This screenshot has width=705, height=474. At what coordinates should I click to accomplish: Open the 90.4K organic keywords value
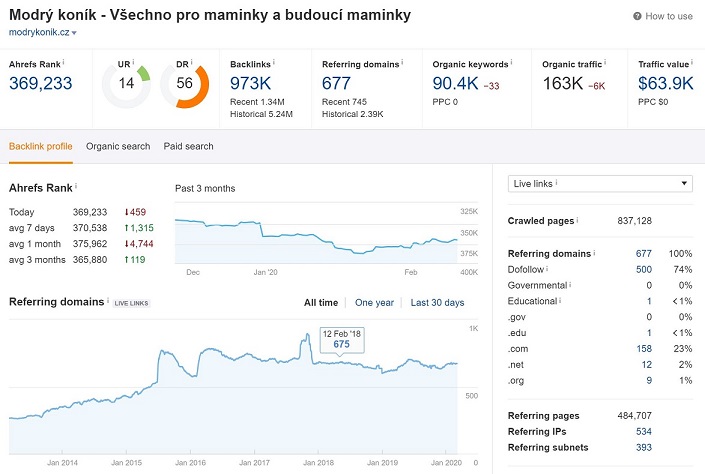[455, 83]
